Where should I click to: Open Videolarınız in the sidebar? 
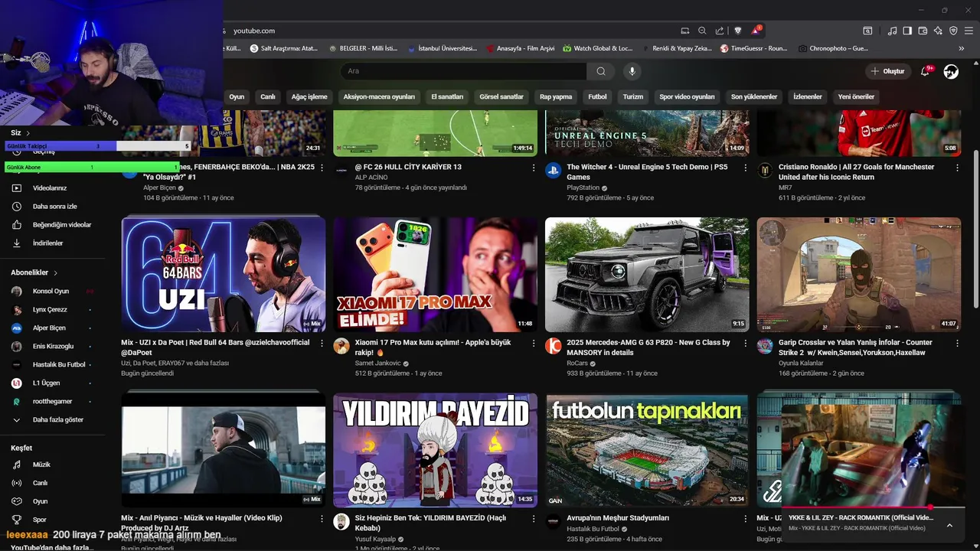tap(50, 188)
